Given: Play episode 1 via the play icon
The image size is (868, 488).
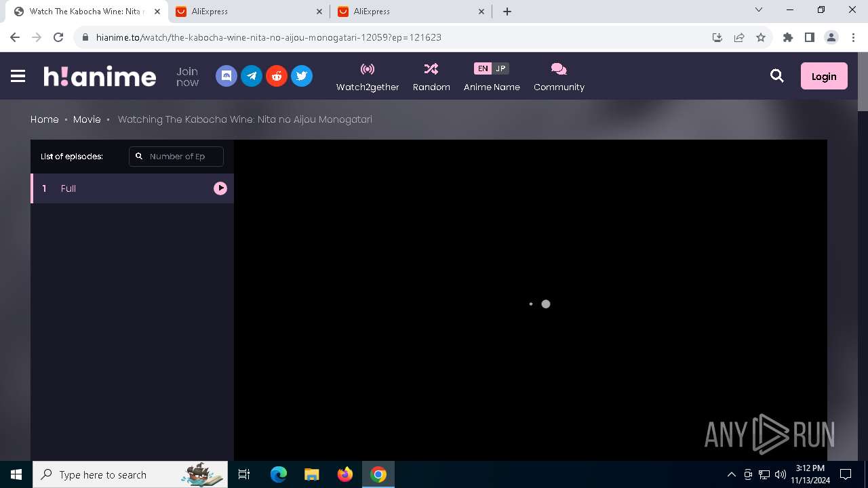Looking at the screenshot, I should 220,188.
